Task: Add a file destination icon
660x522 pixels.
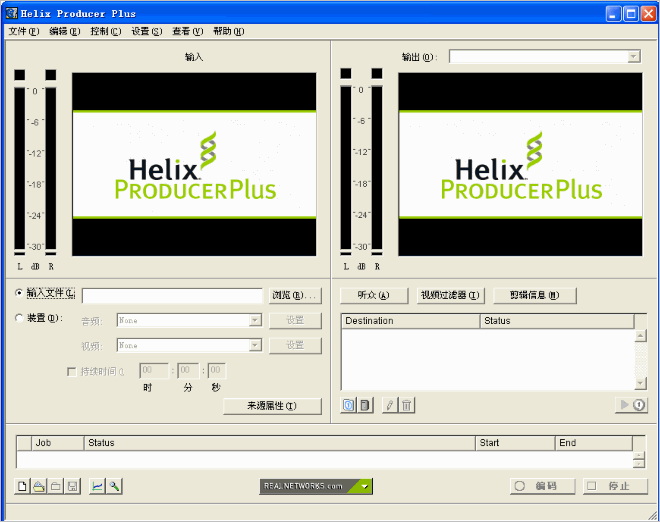Action: (365, 405)
